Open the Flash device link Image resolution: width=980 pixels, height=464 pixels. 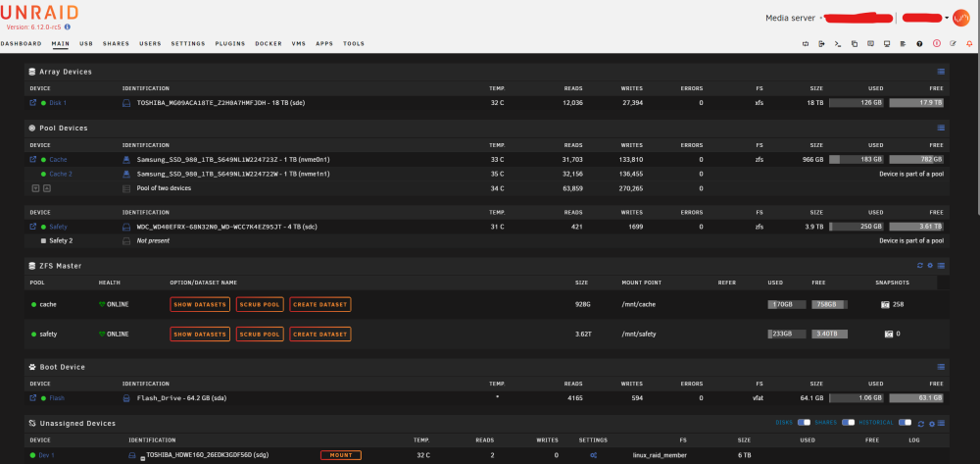[57, 397]
